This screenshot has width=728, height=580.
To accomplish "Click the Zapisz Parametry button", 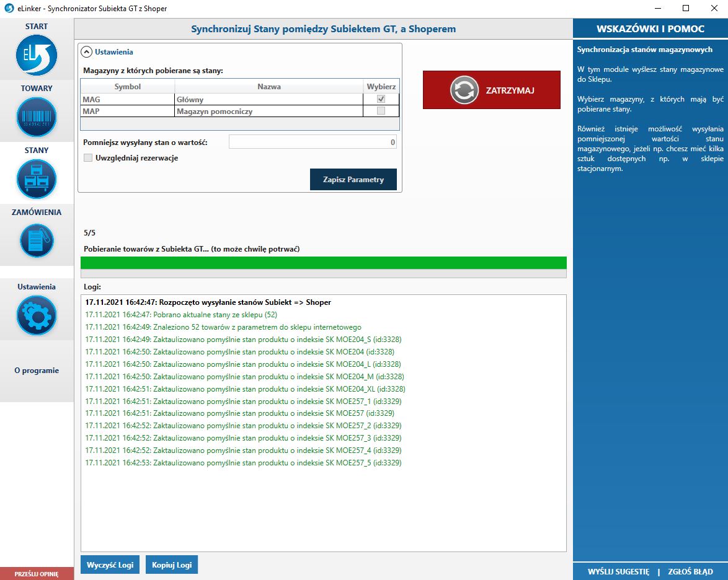I will click(x=353, y=180).
